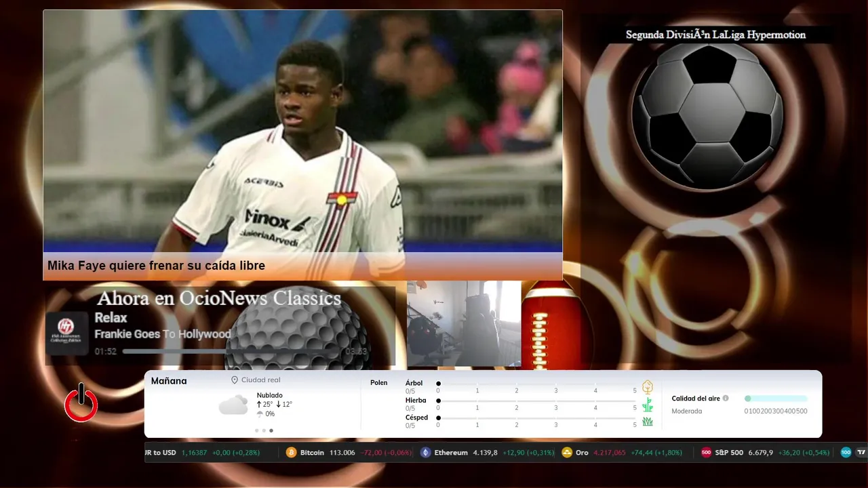Click the Hierba weed pollen icon
The image size is (868, 488).
coord(648,405)
